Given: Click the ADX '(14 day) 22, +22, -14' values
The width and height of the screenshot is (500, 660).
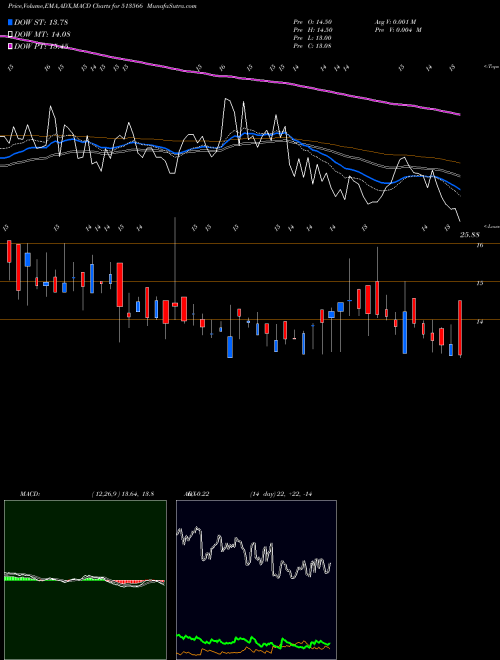Looking at the screenshot, I should click(281, 494).
